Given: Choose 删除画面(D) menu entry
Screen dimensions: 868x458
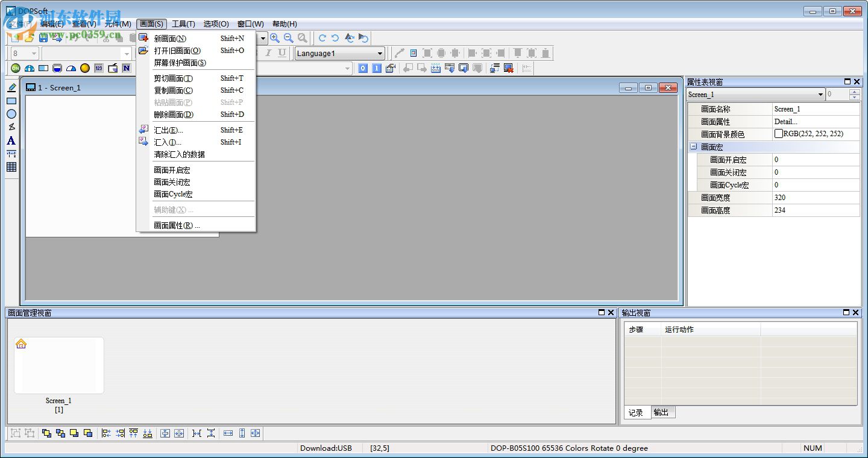Looking at the screenshot, I should (197, 114).
